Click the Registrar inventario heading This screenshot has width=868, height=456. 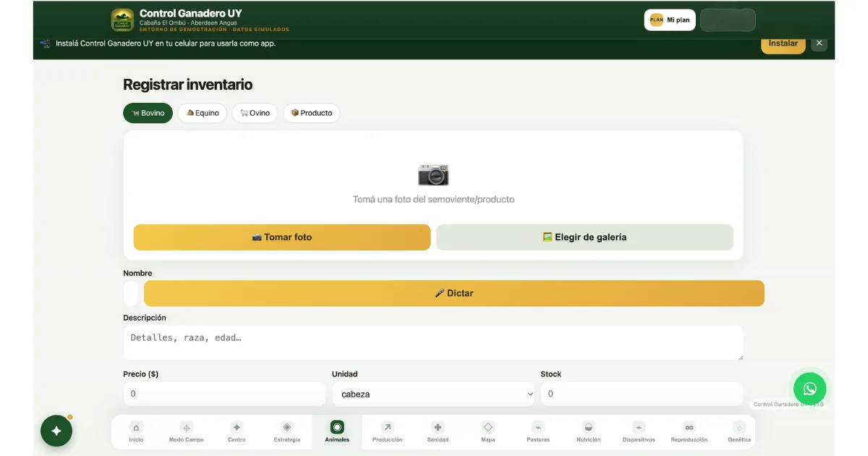187,85
